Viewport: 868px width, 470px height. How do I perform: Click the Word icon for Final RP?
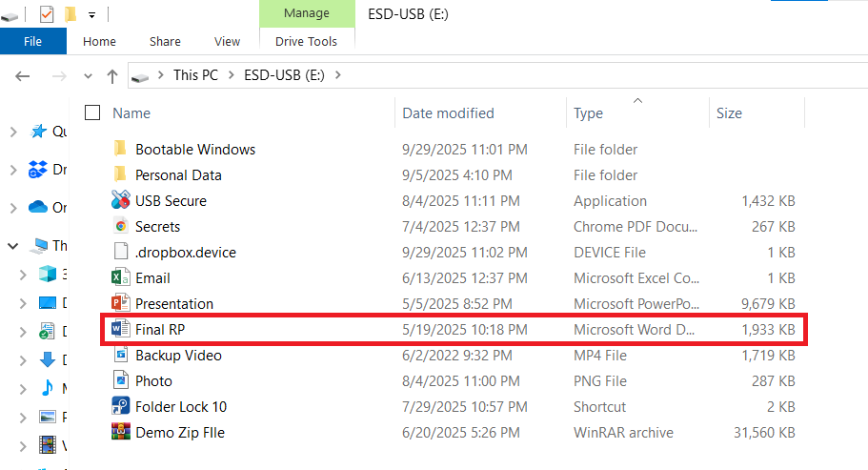(121, 329)
